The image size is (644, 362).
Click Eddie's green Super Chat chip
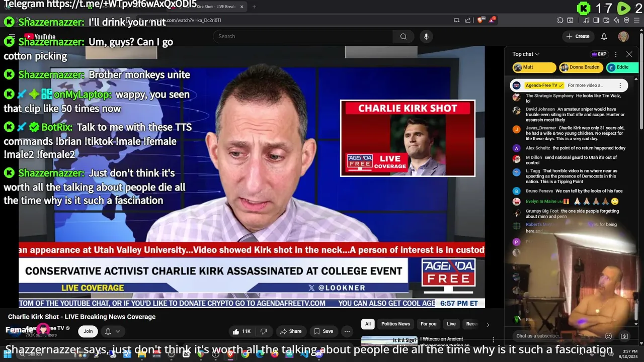(623, 67)
